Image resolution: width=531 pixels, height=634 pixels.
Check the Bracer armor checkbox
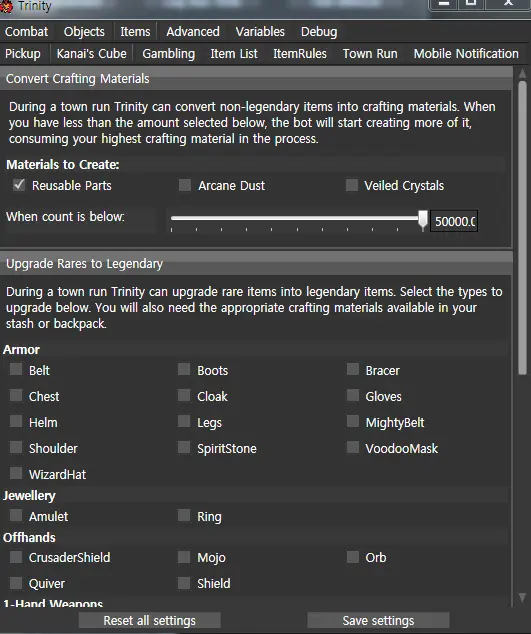pyautogui.click(x=353, y=369)
